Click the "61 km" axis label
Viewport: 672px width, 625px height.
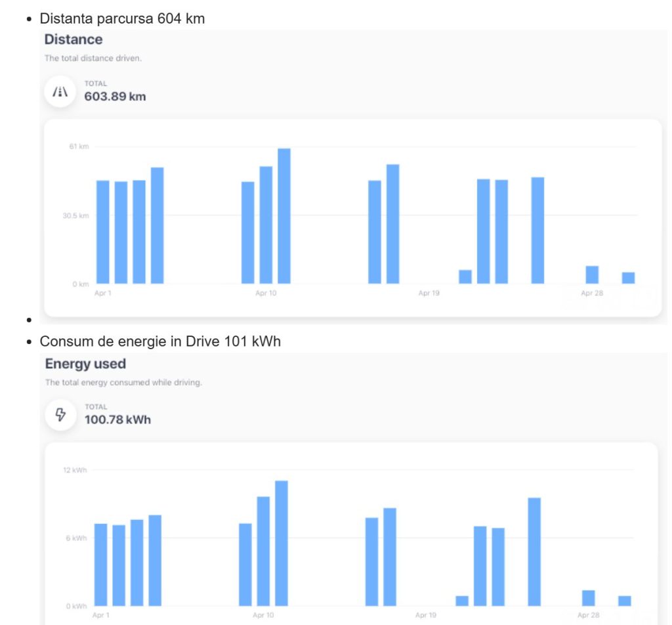coord(79,146)
